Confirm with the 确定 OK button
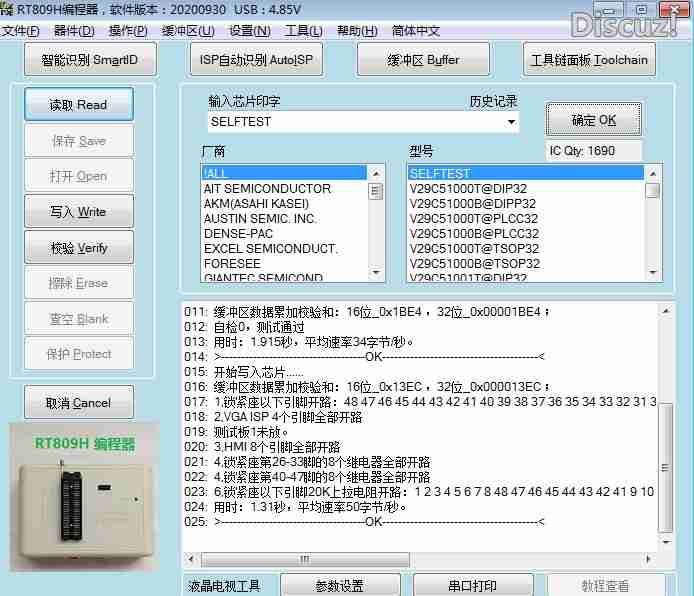The width and height of the screenshot is (694, 596). pyautogui.click(x=593, y=120)
